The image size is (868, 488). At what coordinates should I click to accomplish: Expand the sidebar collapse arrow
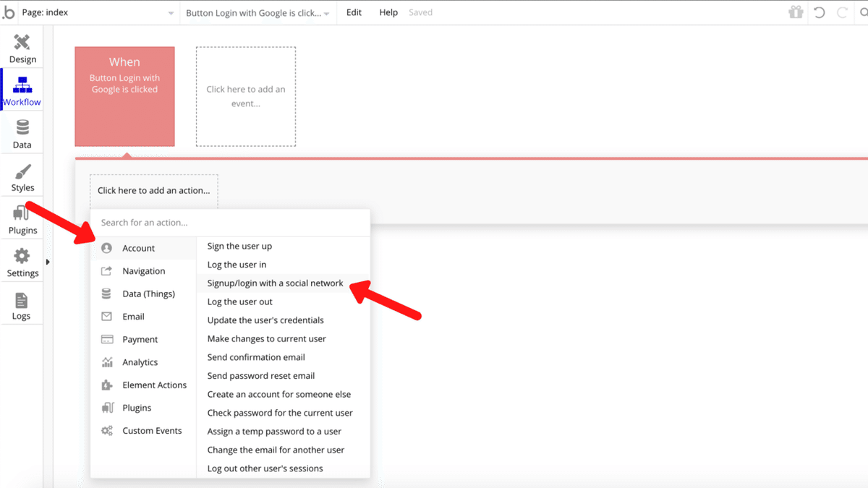(48, 262)
